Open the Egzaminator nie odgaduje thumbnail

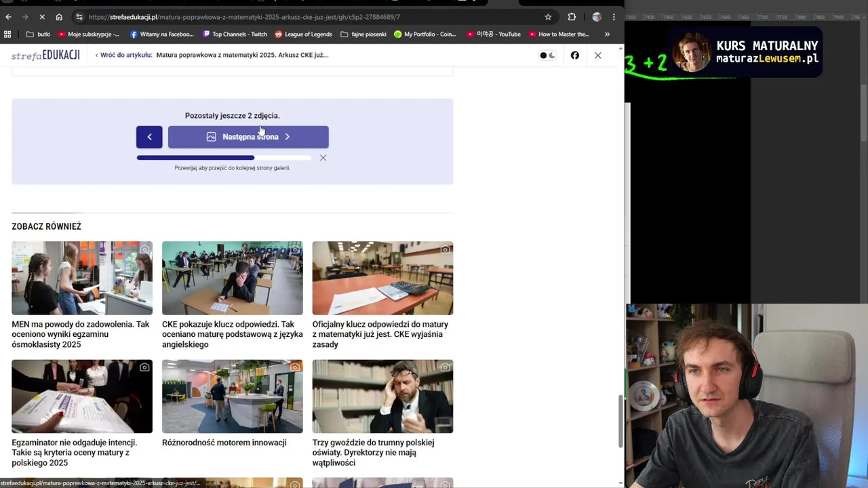82,396
